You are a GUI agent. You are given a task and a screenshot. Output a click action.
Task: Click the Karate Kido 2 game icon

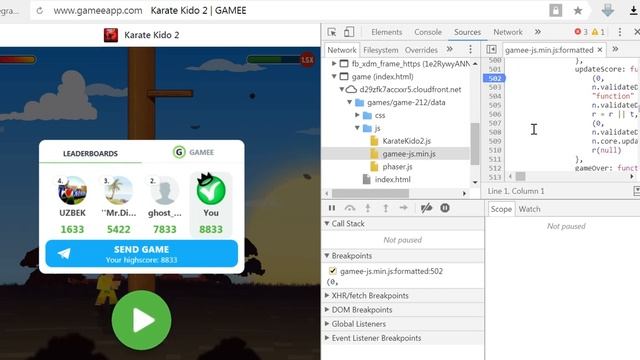[x=111, y=35]
